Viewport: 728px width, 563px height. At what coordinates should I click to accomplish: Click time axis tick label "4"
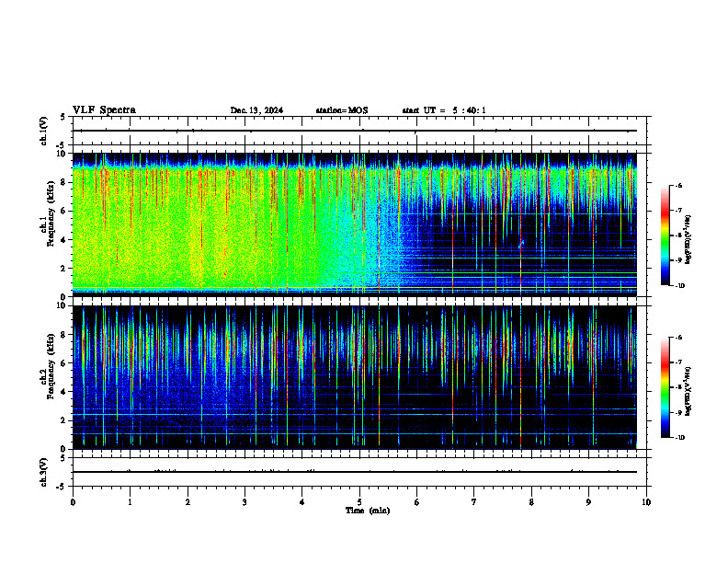point(302,502)
